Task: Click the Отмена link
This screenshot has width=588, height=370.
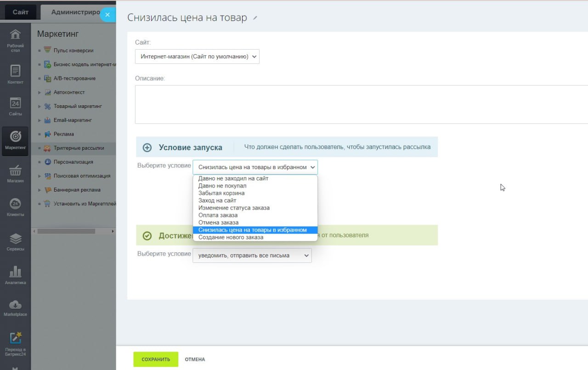Action: 195,359
